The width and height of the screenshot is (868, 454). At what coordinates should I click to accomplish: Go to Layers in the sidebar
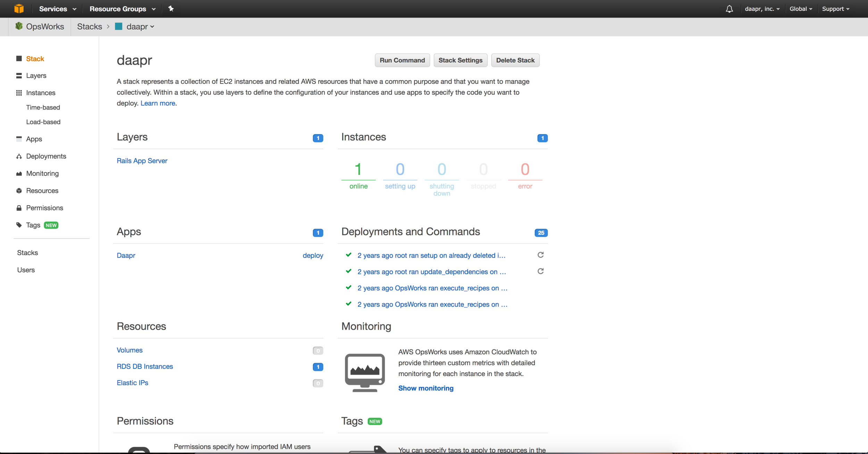click(36, 76)
